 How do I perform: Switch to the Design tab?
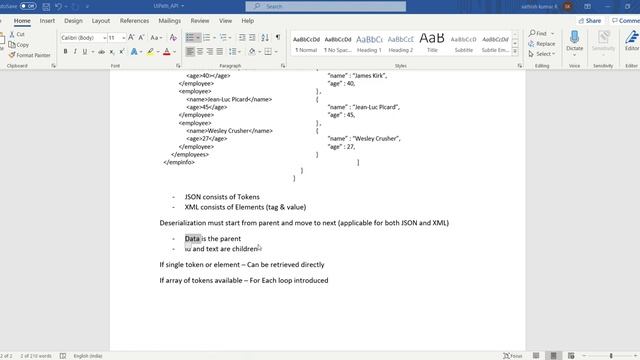(73, 21)
